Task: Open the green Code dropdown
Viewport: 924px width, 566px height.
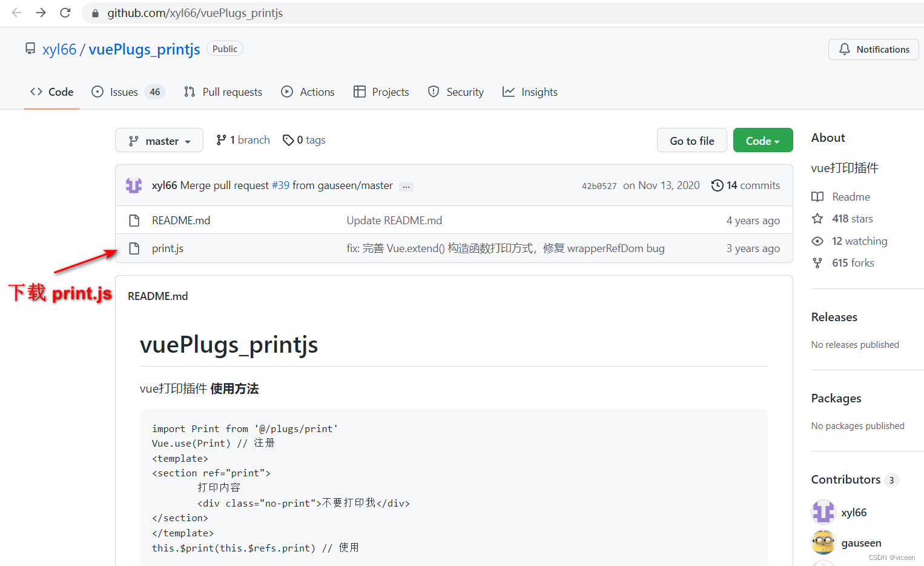Action: pos(762,140)
